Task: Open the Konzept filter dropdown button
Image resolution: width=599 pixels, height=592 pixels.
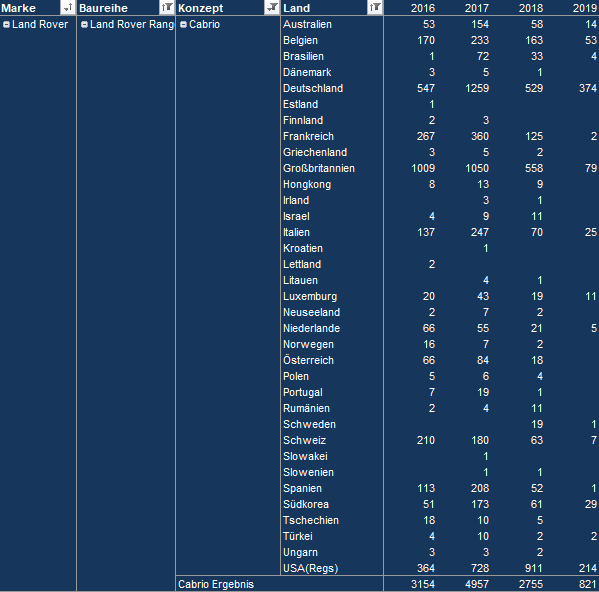Action: coord(272,7)
